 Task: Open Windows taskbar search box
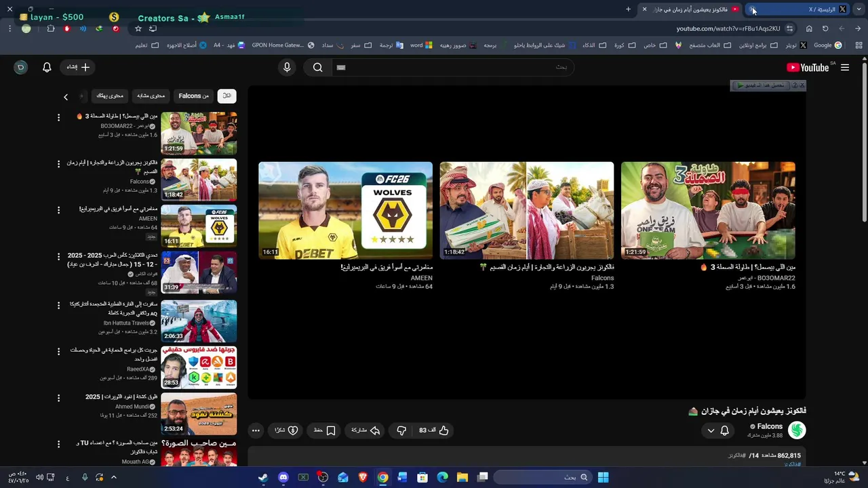[541, 477]
